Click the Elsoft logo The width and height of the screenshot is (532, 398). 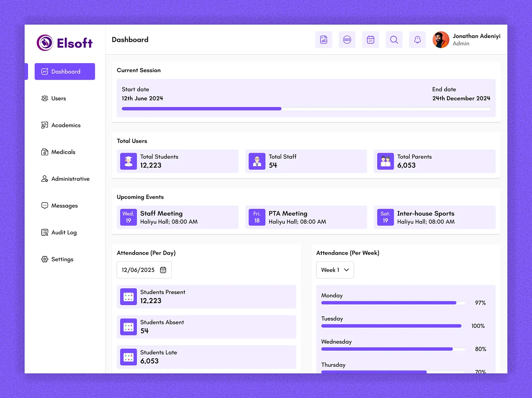point(64,42)
